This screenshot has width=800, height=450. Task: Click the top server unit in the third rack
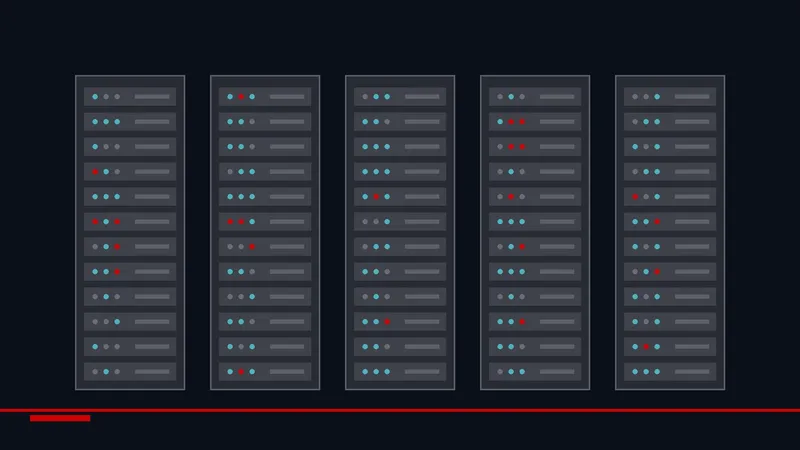(400, 96)
